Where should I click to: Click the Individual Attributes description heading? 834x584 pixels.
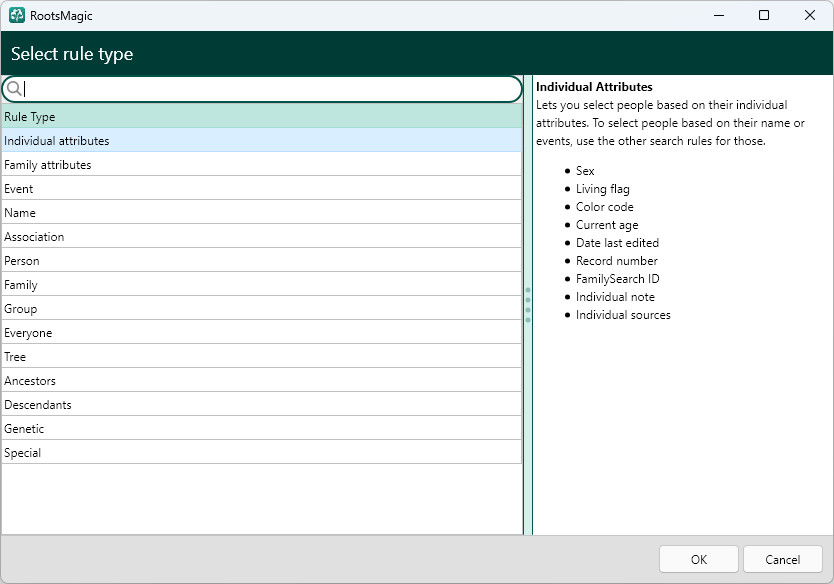click(594, 87)
